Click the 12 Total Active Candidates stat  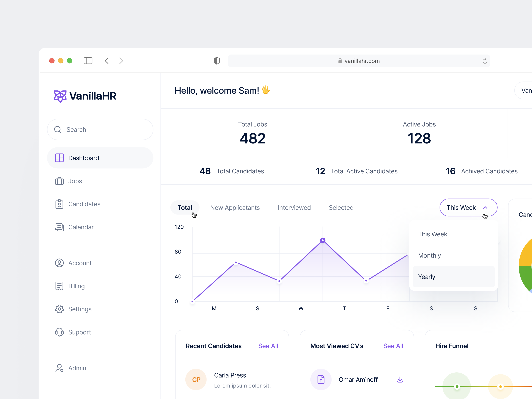click(356, 171)
